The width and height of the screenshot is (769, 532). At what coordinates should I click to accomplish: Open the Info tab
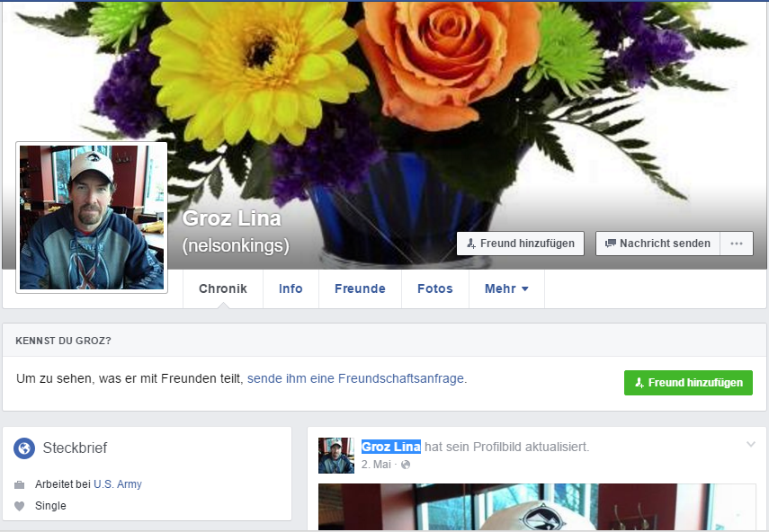291,288
